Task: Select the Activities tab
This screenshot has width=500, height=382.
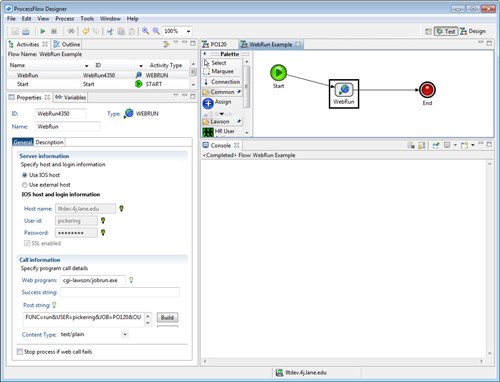Action: (28, 44)
